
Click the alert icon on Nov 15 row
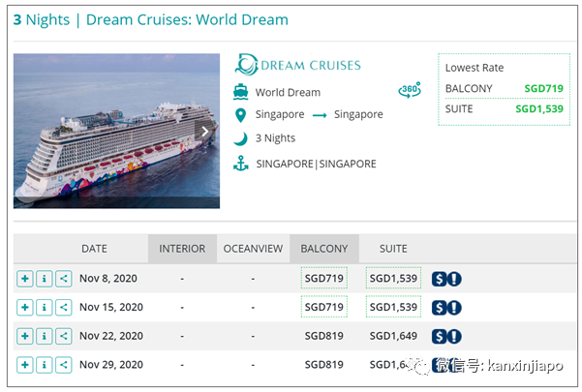click(454, 307)
